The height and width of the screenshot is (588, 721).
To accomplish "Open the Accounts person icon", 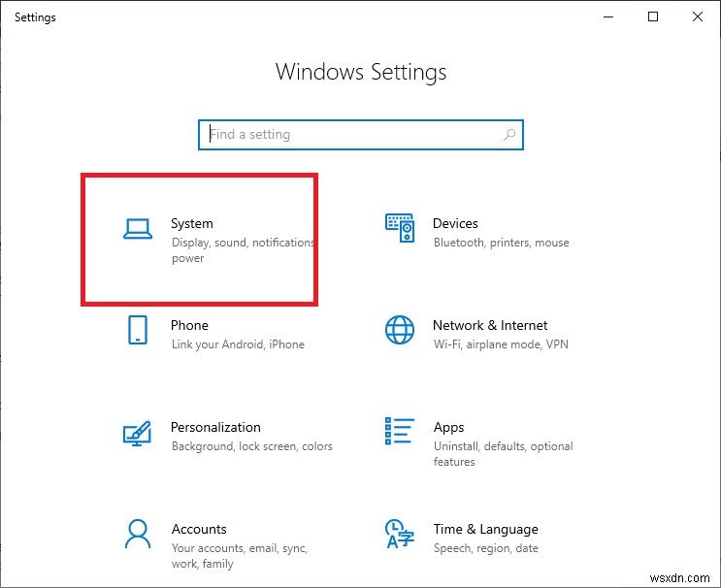I will click(138, 534).
